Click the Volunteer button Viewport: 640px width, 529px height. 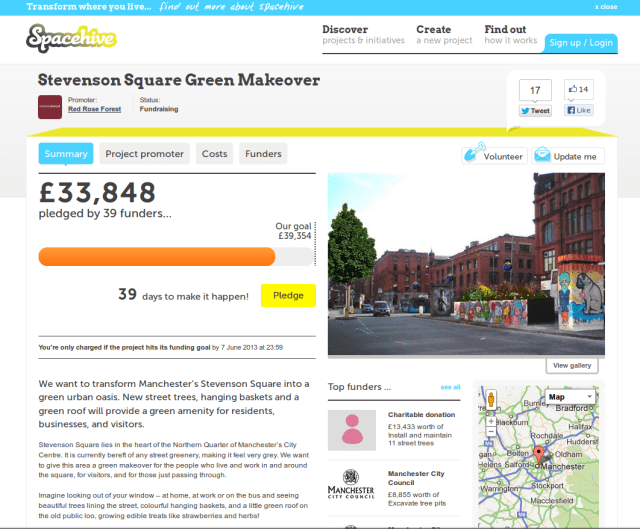[x=494, y=156]
